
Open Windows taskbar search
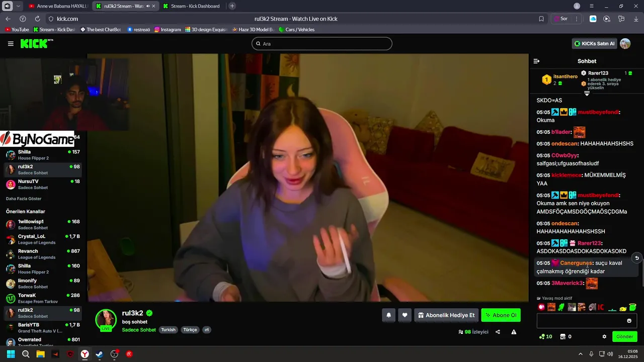point(26,354)
